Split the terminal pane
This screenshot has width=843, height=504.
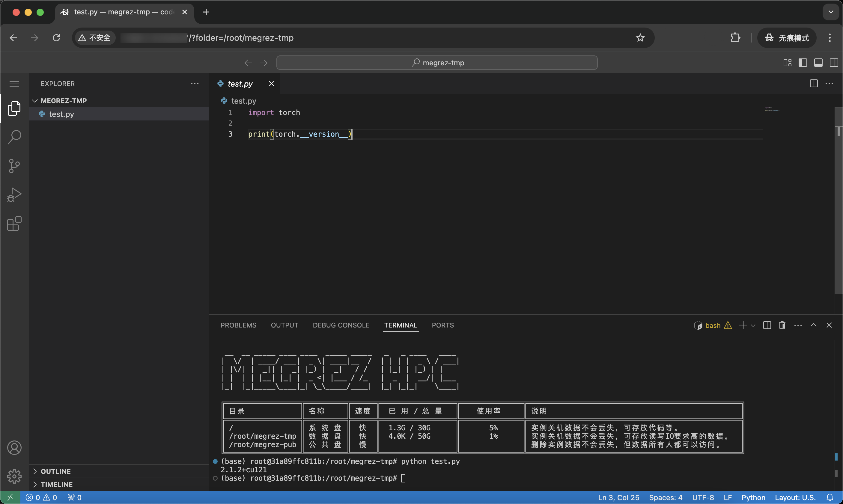767,325
